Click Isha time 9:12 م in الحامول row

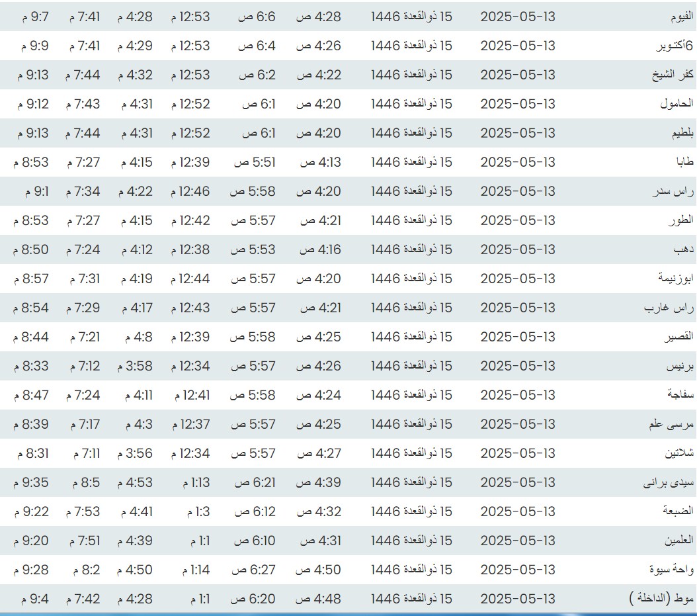(31, 104)
